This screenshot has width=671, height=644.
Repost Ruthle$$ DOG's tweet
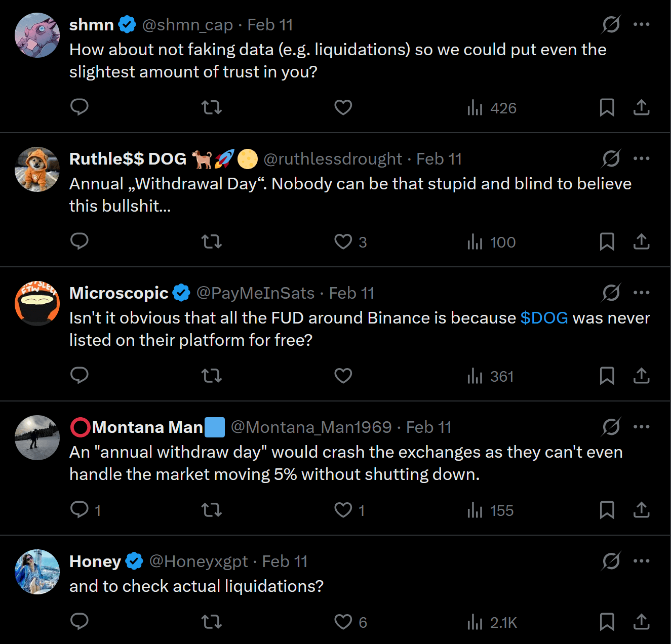click(x=212, y=241)
